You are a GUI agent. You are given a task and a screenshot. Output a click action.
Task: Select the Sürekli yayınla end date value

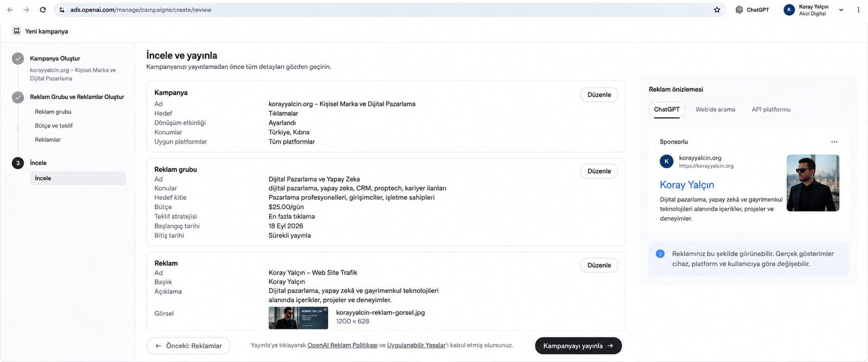tap(290, 236)
